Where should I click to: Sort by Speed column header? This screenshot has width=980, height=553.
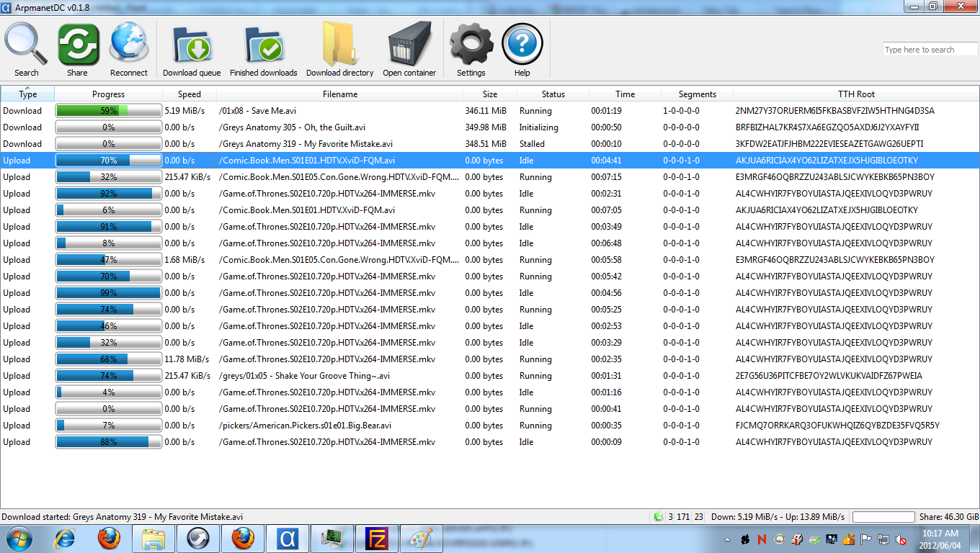[x=190, y=94]
